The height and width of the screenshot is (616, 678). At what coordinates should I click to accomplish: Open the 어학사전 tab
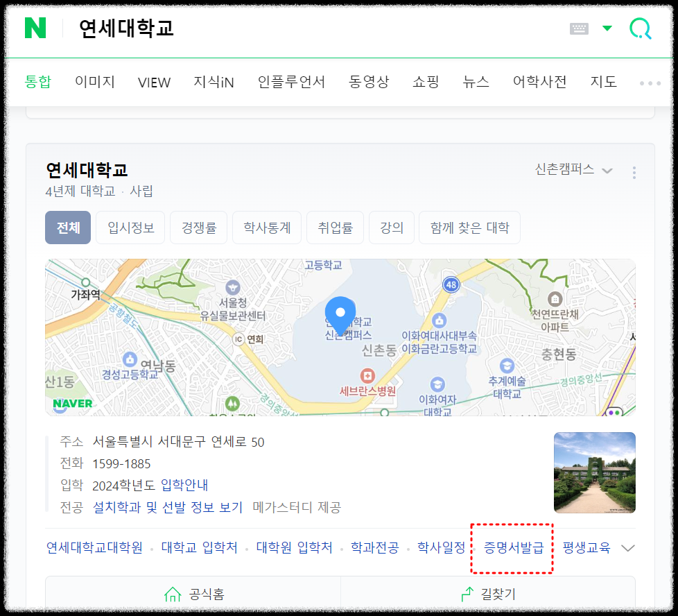coord(539,81)
